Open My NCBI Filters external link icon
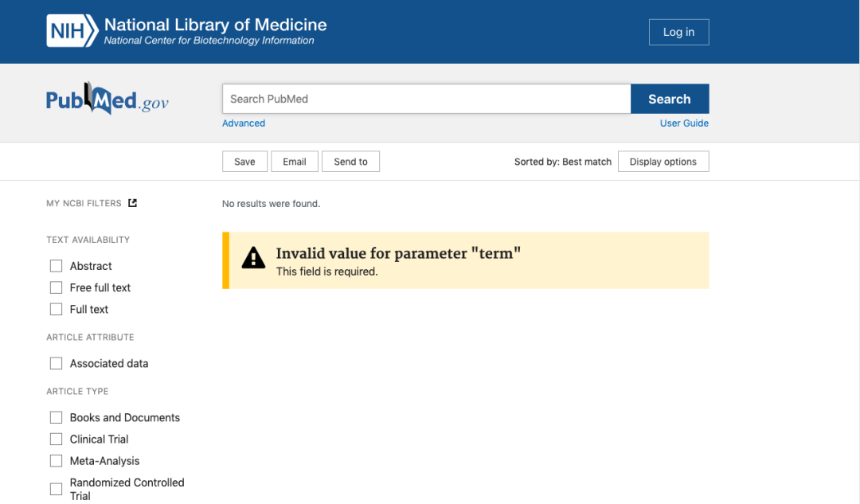Viewport: 860px width, 504px height. click(x=133, y=203)
